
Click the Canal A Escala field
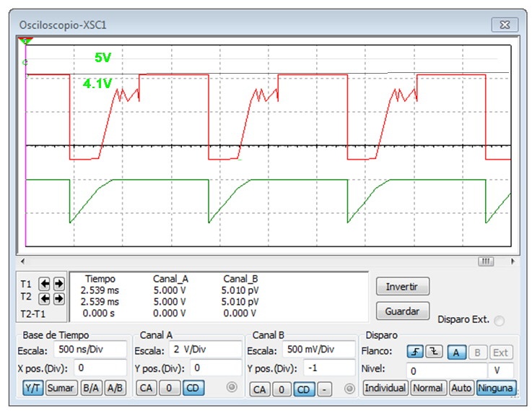pos(206,350)
